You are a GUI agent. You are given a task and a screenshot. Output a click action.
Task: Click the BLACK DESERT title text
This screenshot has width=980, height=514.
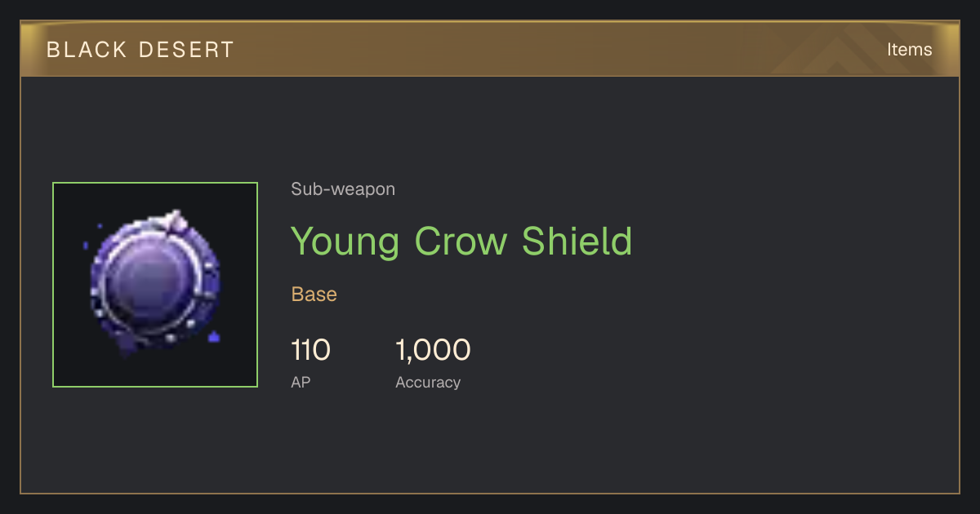coord(140,50)
